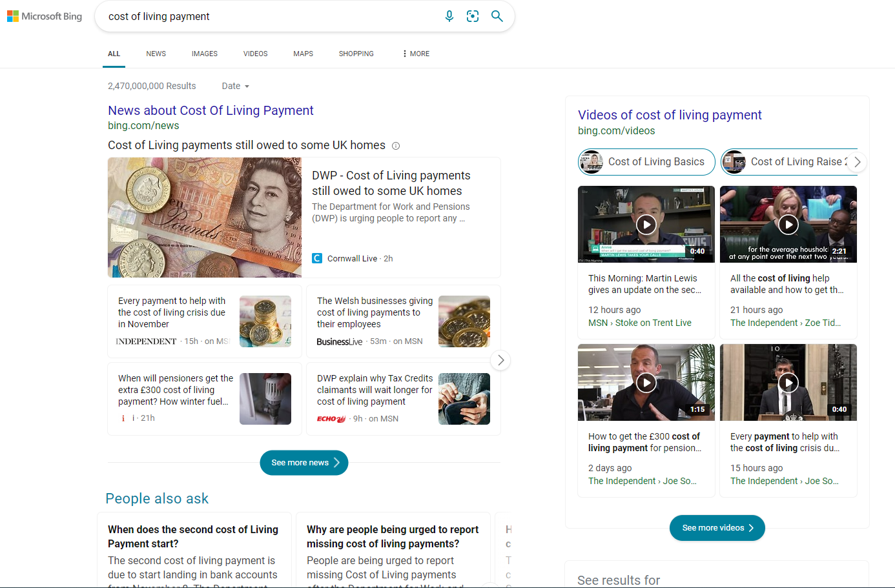
Task: Open When does second payment start question
Action: [193, 536]
